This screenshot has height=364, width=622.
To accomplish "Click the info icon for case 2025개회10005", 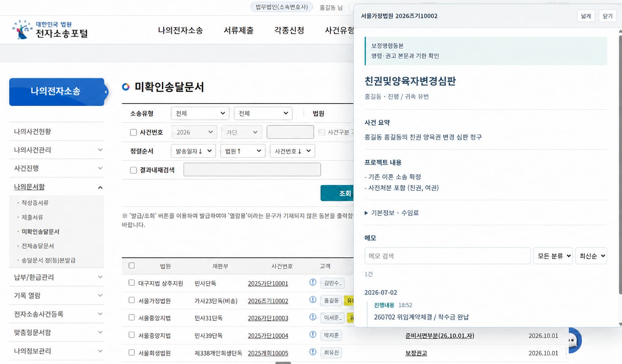I will pos(313,352).
